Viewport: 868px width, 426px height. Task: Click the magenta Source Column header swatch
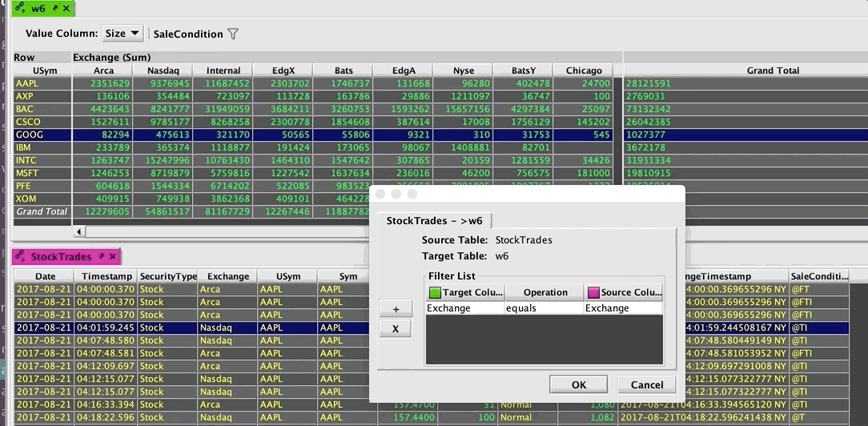tap(593, 292)
